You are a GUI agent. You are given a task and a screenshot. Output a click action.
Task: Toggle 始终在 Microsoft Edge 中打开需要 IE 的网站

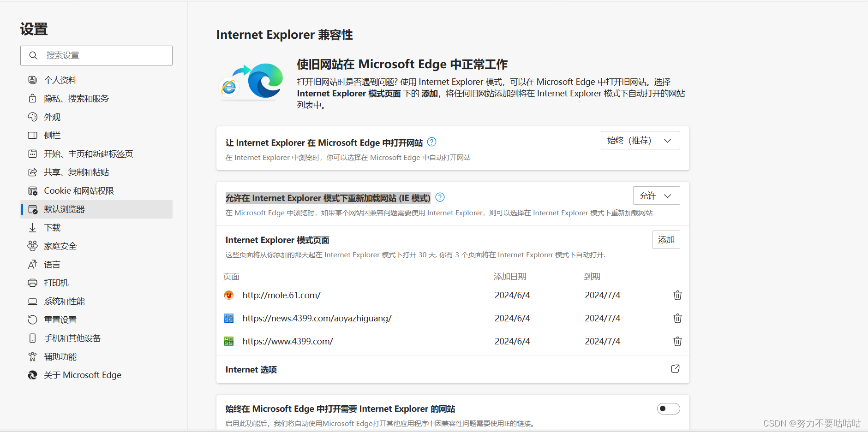tap(668, 408)
